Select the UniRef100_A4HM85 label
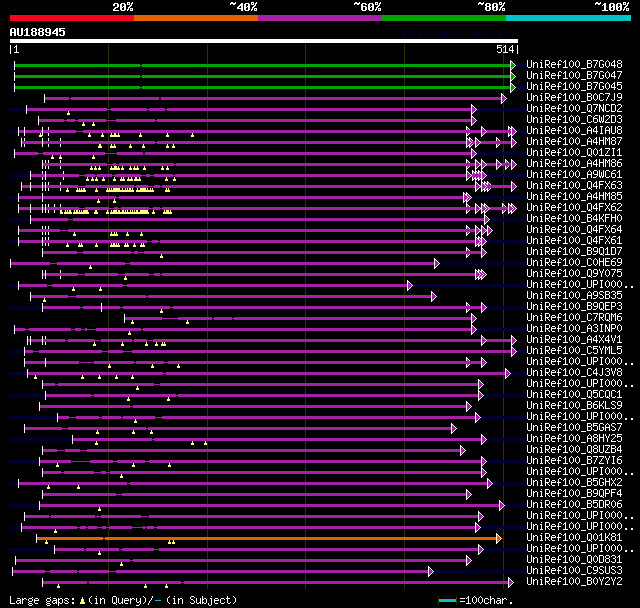Viewport: 640px width, 608px height. [x=574, y=197]
